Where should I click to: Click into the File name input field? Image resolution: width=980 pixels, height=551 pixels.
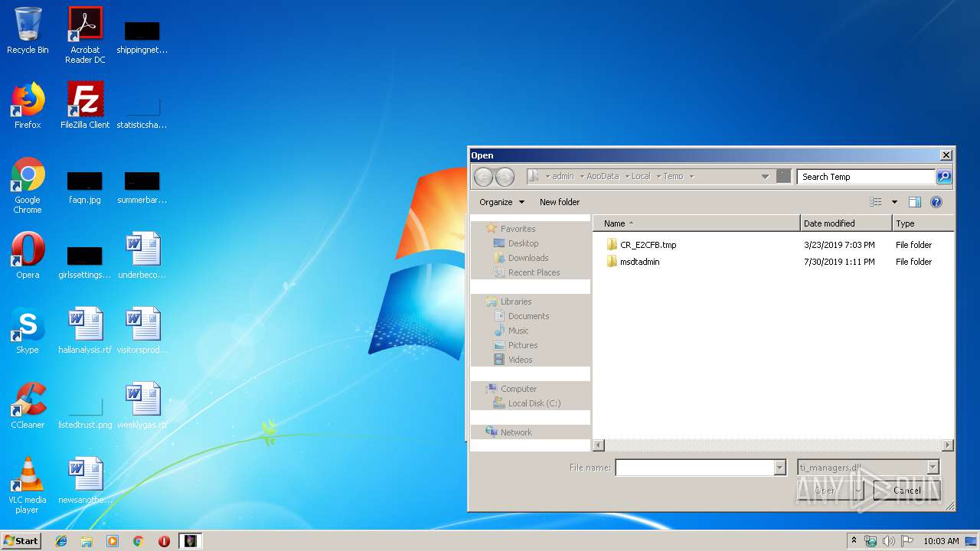[x=695, y=468]
